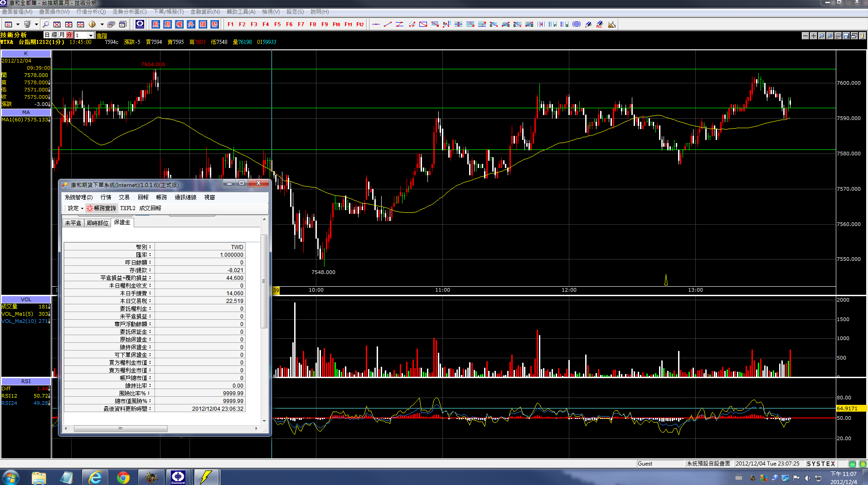
Task: Expand dropdown arrow beside coin icon
Action: click(102, 24)
